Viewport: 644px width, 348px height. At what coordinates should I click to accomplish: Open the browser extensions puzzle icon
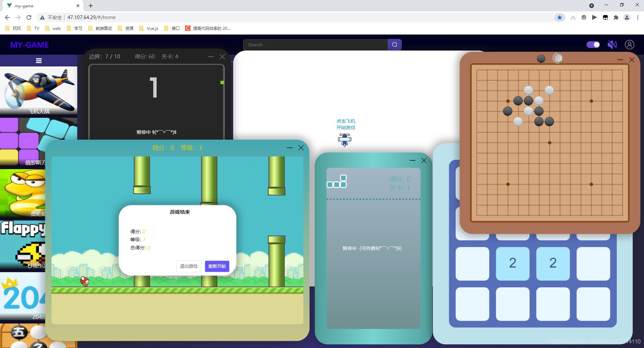(x=616, y=17)
